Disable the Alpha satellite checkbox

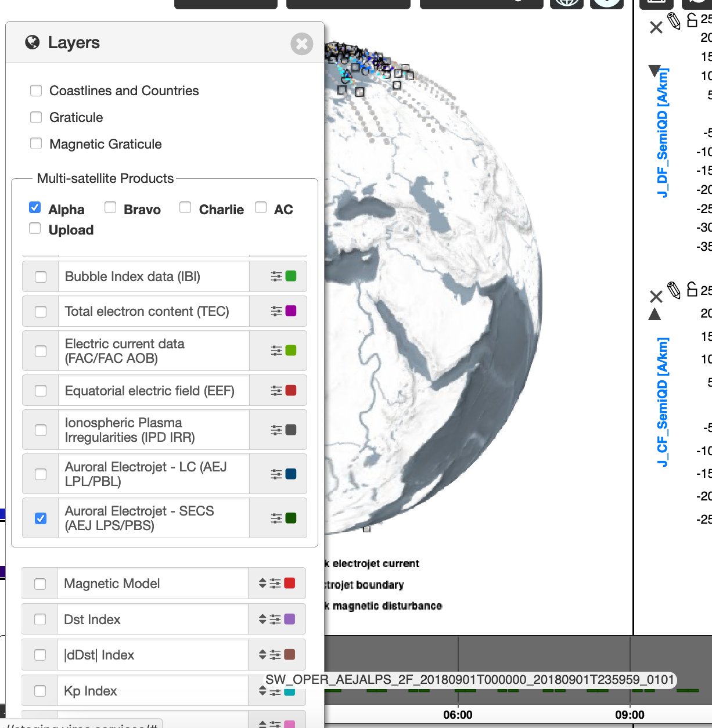coord(35,207)
